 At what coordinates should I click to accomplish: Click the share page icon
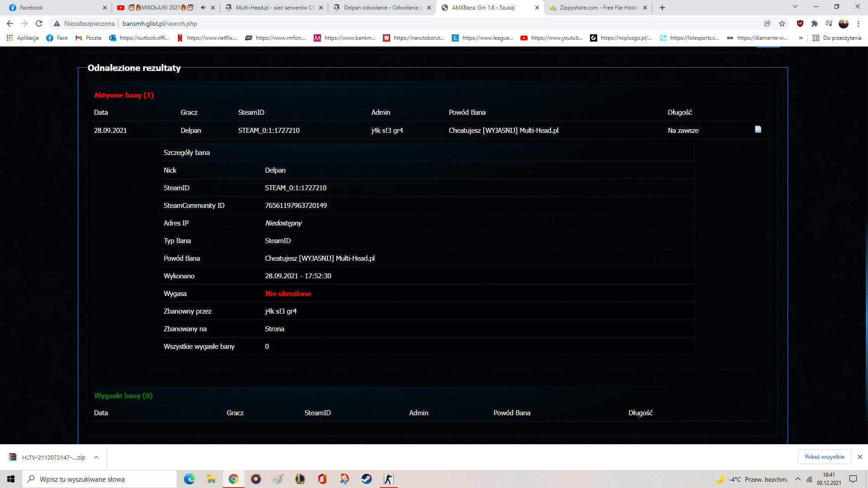pos(768,23)
